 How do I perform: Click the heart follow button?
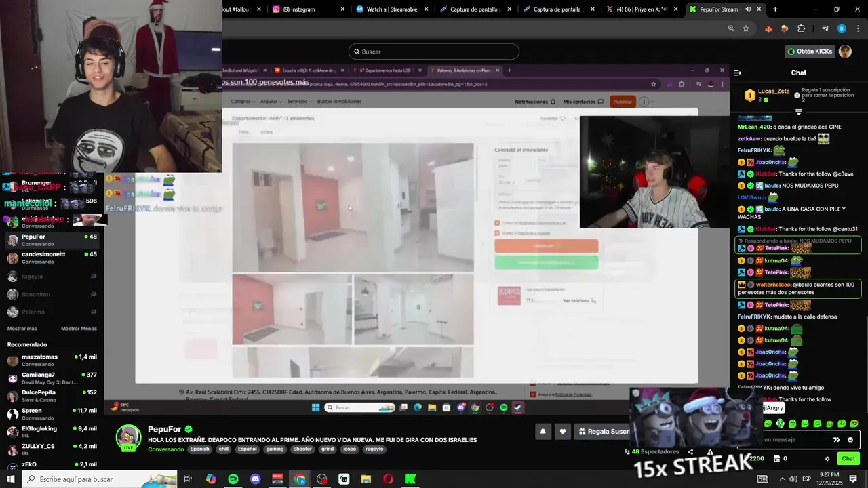(x=562, y=431)
